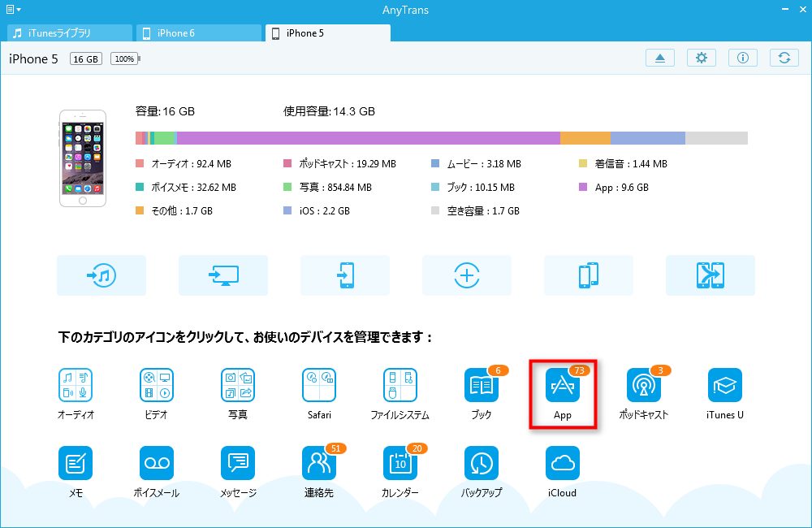
Task: Click the その他 : 1.7 GB legend entry
Action: point(174,211)
